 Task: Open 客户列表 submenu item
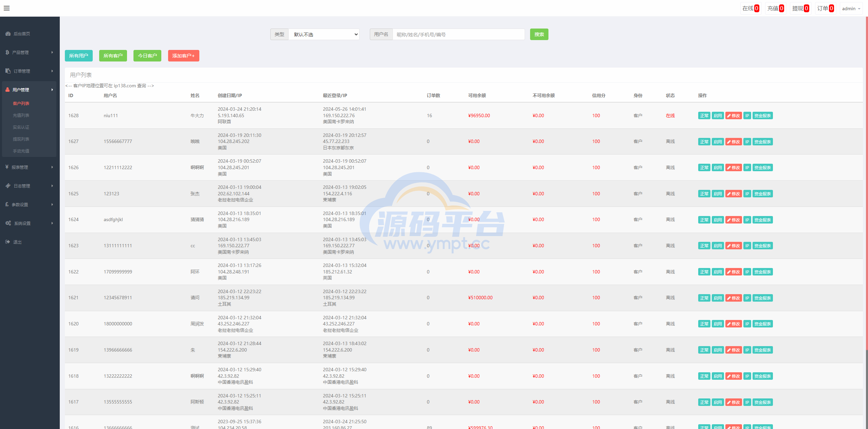[21, 103]
